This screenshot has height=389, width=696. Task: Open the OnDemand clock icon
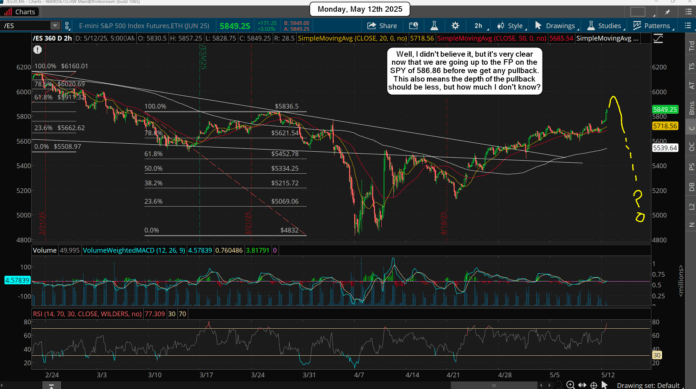coord(413,26)
